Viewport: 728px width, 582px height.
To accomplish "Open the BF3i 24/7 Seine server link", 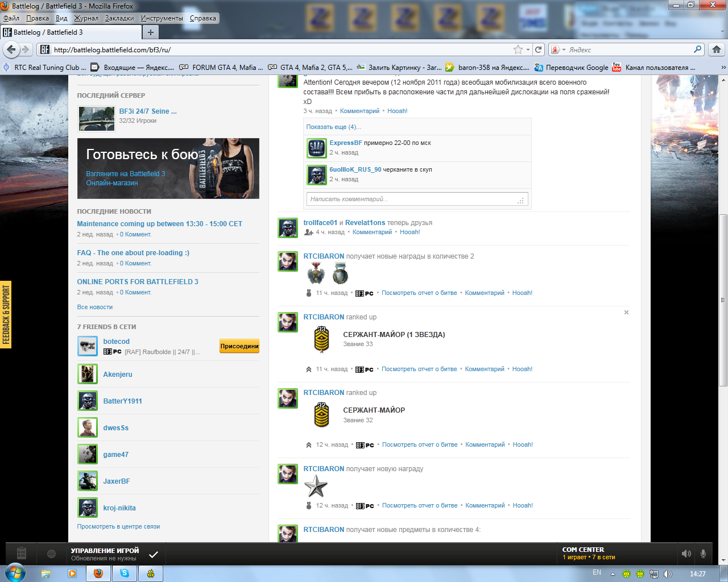I will [x=148, y=111].
